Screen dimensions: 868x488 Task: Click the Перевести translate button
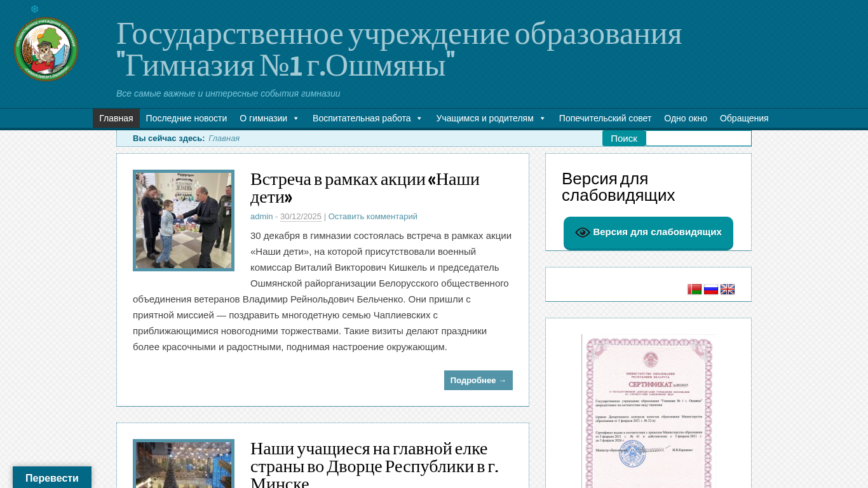[52, 478]
